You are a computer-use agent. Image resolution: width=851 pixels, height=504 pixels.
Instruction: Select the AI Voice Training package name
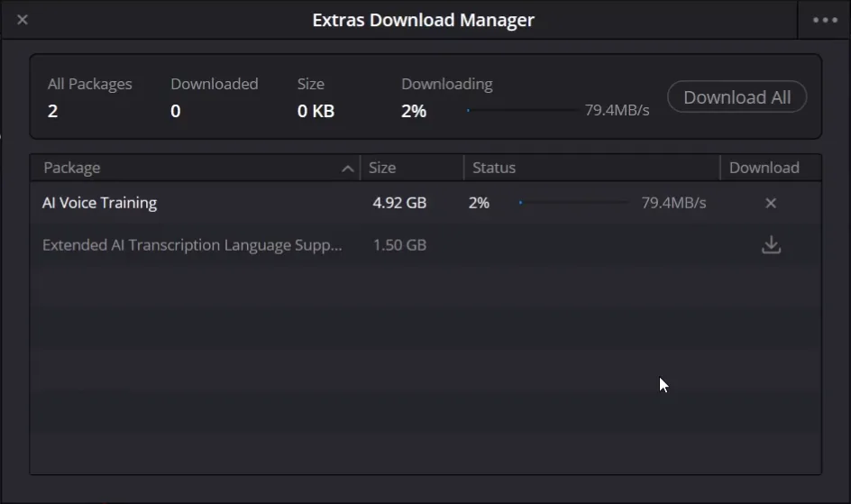pyautogui.click(x=99, y=203)
